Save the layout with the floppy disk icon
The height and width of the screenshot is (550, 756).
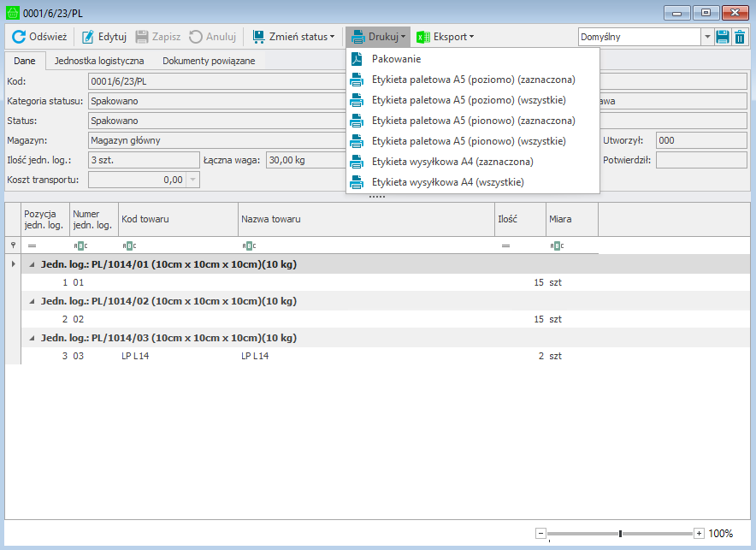[x=723, y=37]
